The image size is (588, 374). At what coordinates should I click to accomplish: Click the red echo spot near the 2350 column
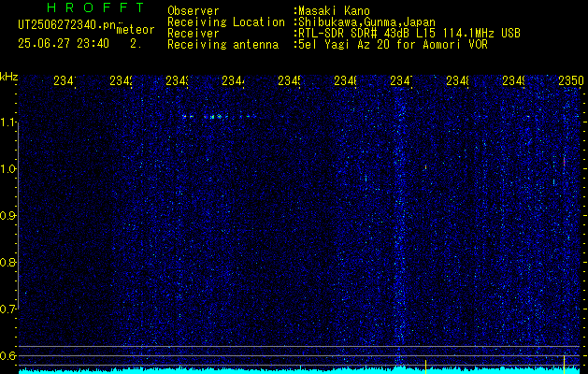pos(564,161)
